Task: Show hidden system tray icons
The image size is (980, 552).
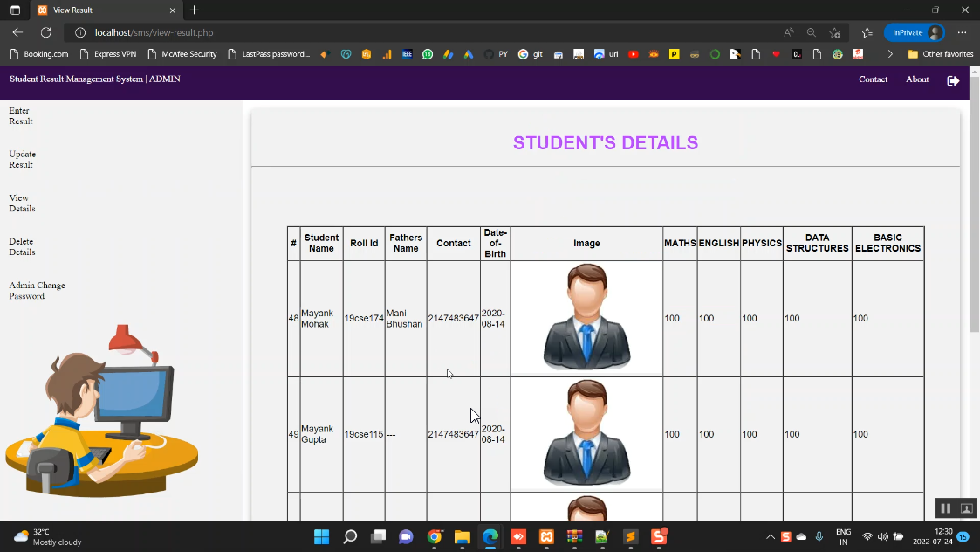Action: (770, 536)
